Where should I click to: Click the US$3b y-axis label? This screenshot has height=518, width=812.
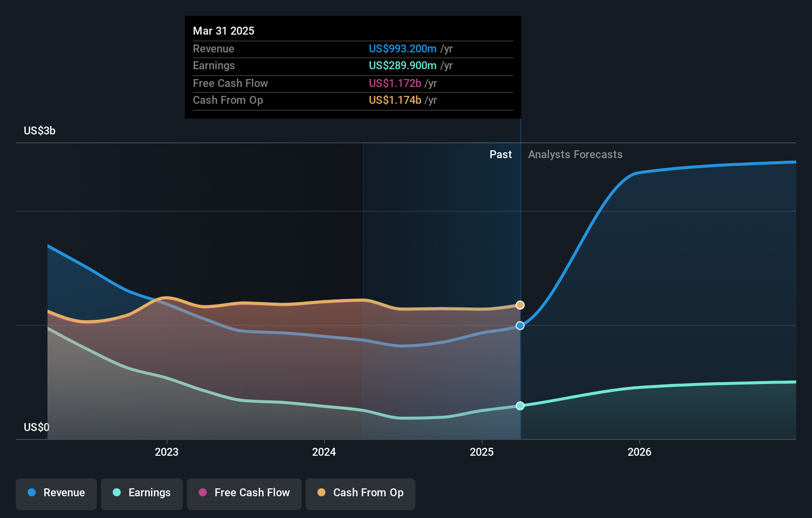pos(40,130)
